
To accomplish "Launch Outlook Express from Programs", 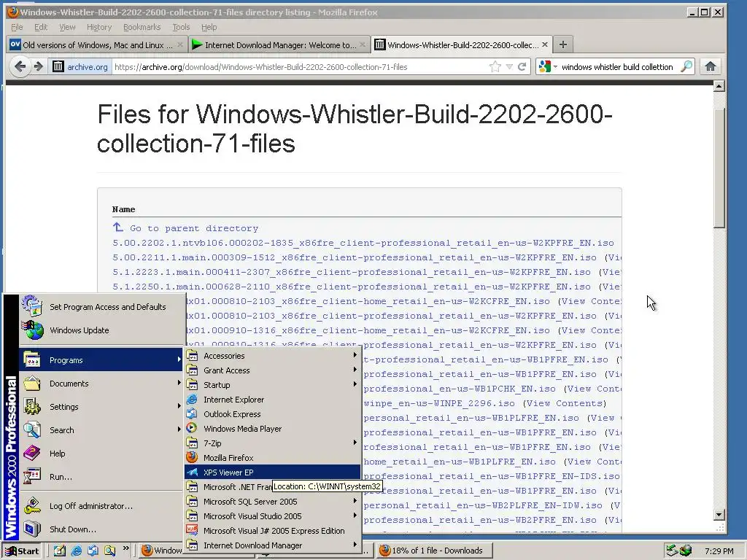I will (272, 414).
